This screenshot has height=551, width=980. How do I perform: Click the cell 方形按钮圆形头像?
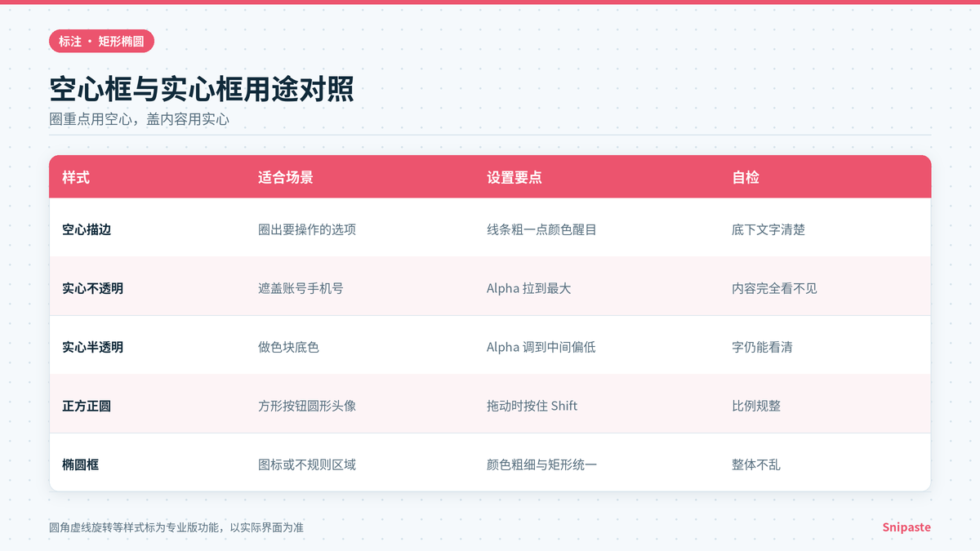pyautogui.click(x=307, y=406)
